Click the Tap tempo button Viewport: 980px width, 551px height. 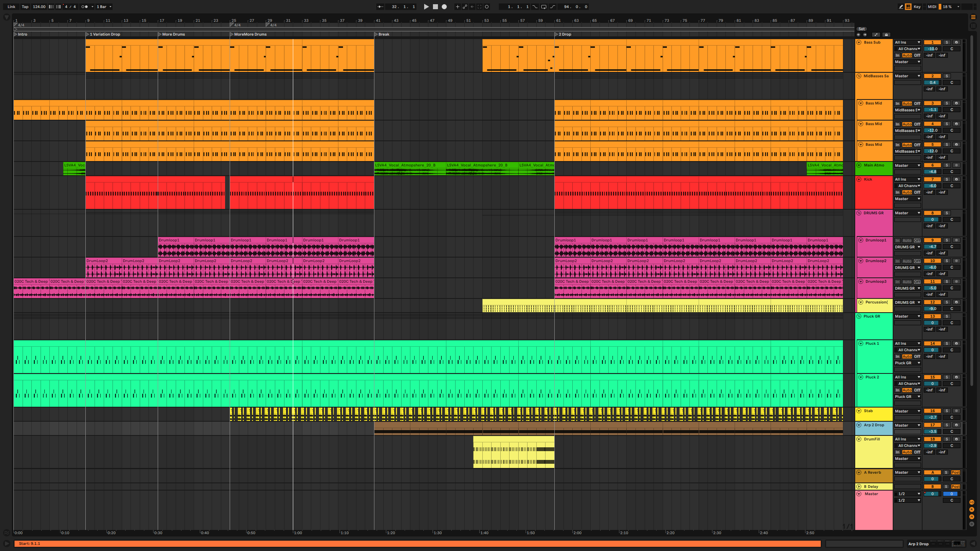coord(25,7)
